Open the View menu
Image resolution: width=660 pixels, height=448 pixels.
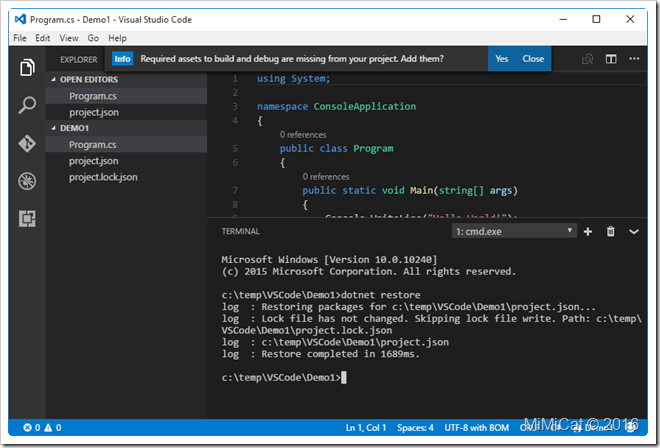click(x=69, y=38)
